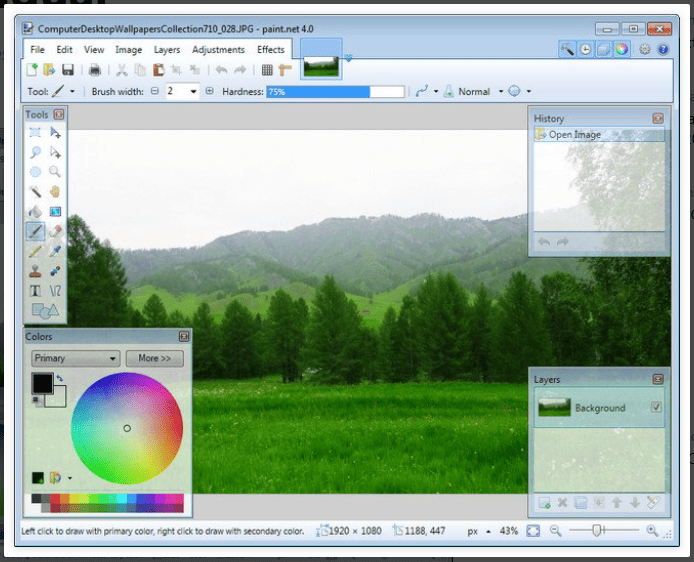Select the Move Selection tool
694x562 pixels.
[55, 152]
